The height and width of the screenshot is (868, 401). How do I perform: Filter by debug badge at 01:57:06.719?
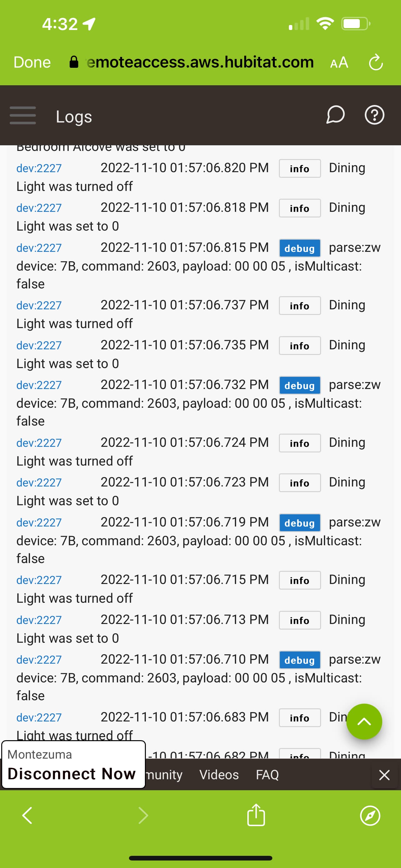[300, 523]
